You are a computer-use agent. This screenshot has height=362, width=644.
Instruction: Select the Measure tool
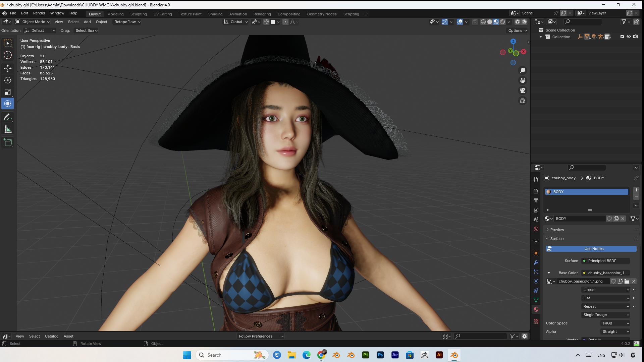click(x=7, y=129)
